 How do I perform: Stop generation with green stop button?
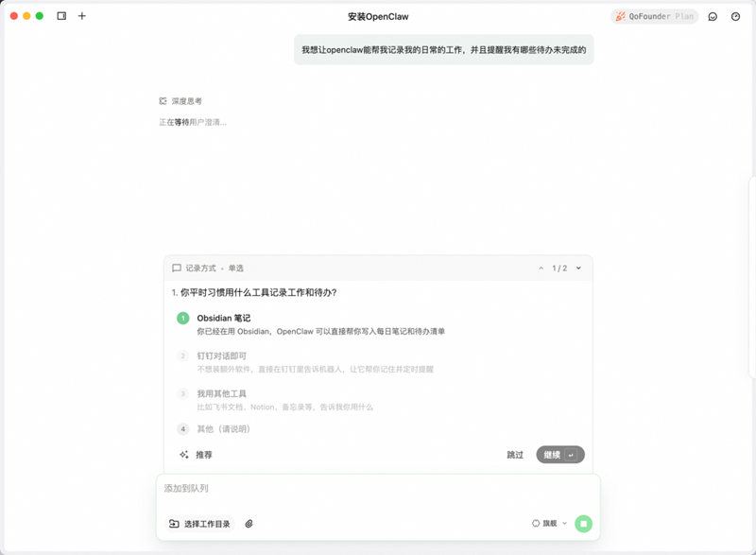(x=583, y=524)
